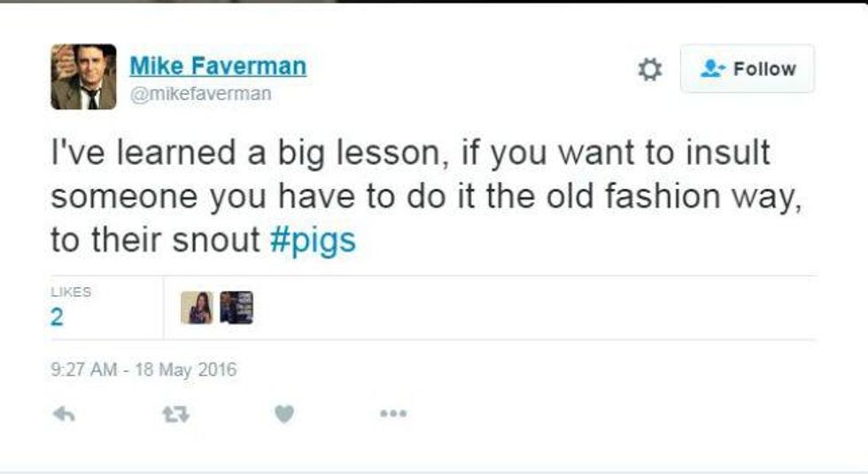Reply to Mike Faverman's tweet
Viewport: 868px width, 474px height.
pos(64,414)
